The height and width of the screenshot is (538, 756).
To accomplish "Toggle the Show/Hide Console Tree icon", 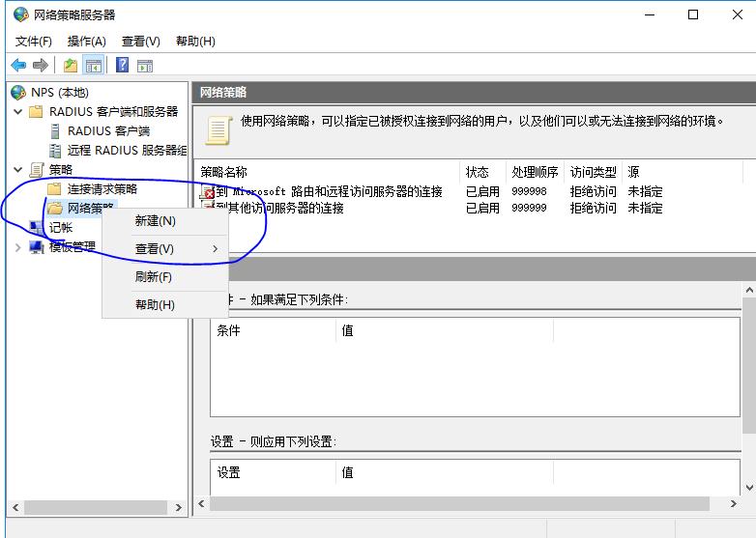I will pyautogui.click(x=94, y=66).
